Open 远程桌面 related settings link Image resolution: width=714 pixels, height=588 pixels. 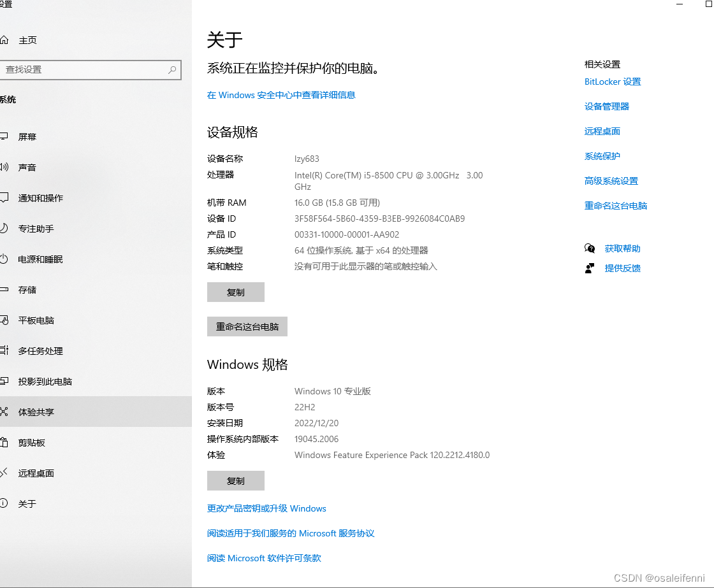602,131
